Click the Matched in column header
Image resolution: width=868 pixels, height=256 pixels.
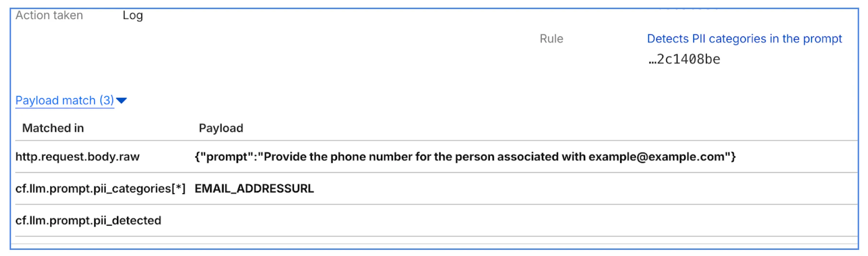(53, 128)
